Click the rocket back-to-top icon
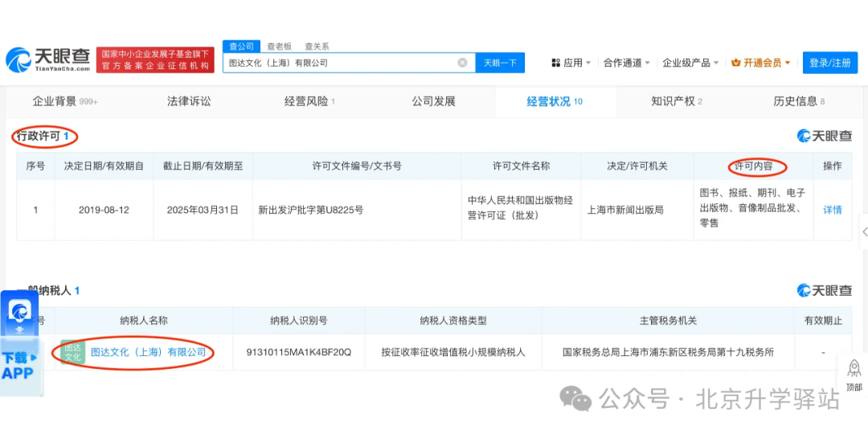Screen dimensions: 868x434 [x=854, y=368]
